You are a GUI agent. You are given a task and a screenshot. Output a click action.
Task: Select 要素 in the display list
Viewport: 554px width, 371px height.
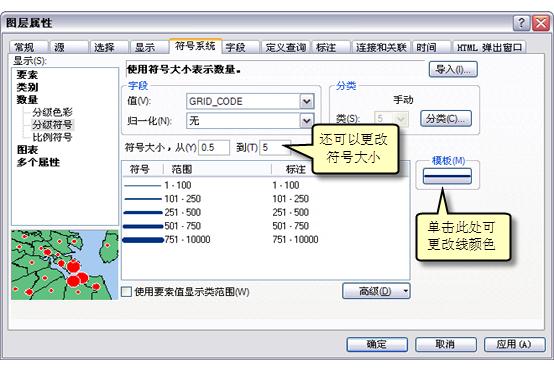click(27, 75)
